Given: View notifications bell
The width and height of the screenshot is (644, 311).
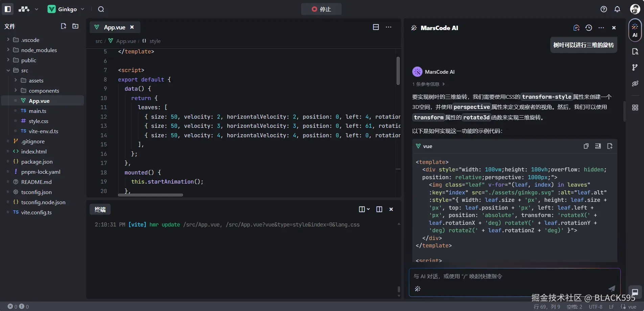Looking at the screenshot, I should pyautogui.click(x=617, y=9).
